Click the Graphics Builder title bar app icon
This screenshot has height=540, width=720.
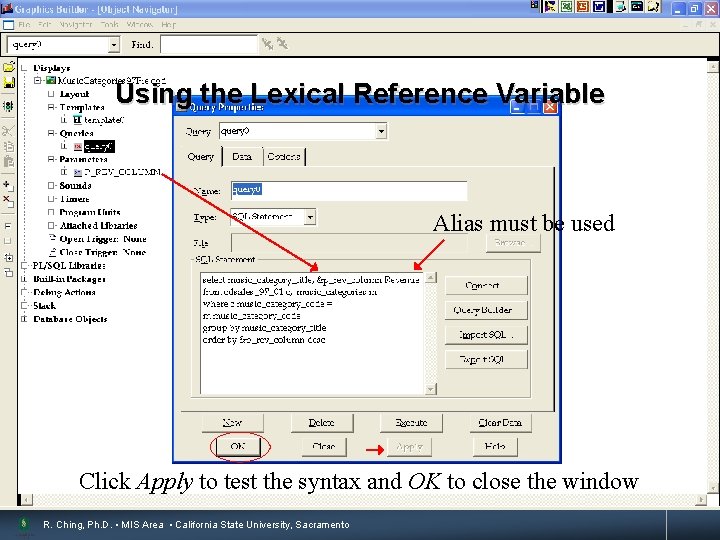pyautogui.click(x=6, y=8)
